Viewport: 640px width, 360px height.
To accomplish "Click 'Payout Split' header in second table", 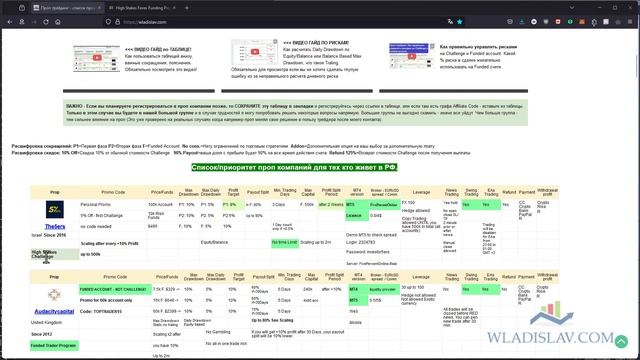I will tap(263, 277).
